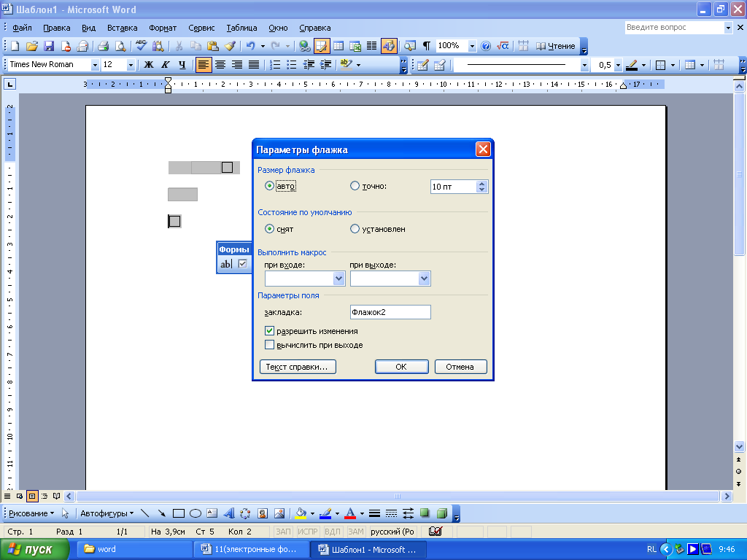The image size is (747, 560).
Task: Open the Формат menu
Action: tap(163, 28)
